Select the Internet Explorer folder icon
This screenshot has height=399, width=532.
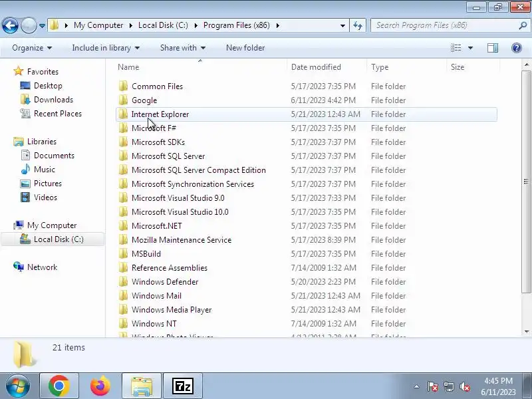point(123,114)
